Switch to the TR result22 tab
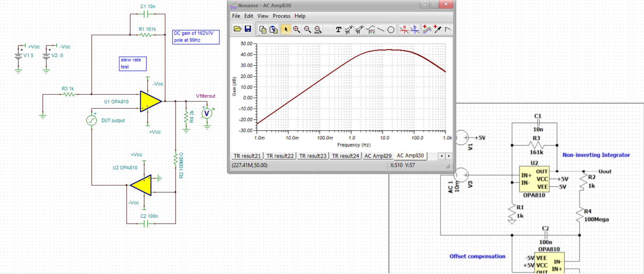Screen dimensions: 644x274 pos(280,156)
